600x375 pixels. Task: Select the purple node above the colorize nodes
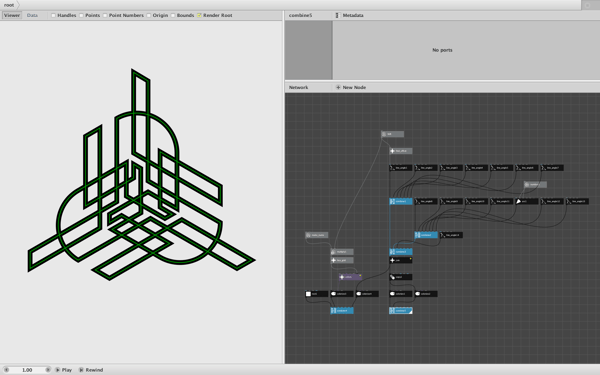[350, 277]
